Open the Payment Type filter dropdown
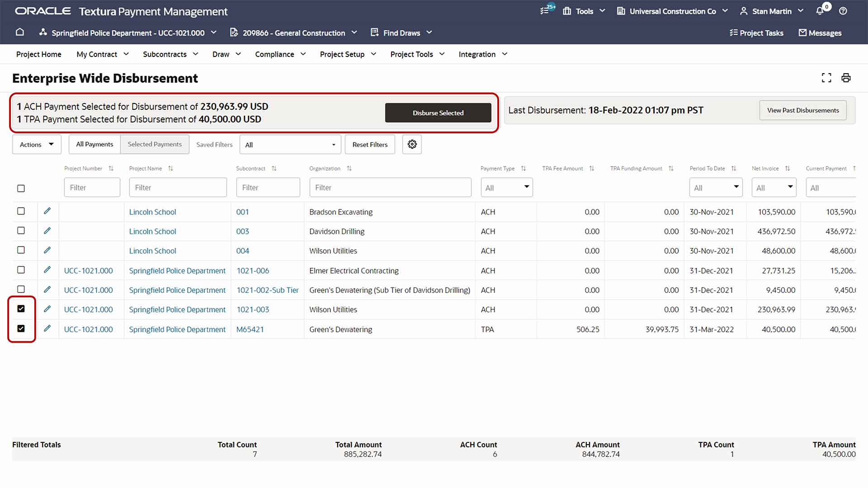Image resolution: width=868 pixels, height=488 pixels. pos(506,188)
